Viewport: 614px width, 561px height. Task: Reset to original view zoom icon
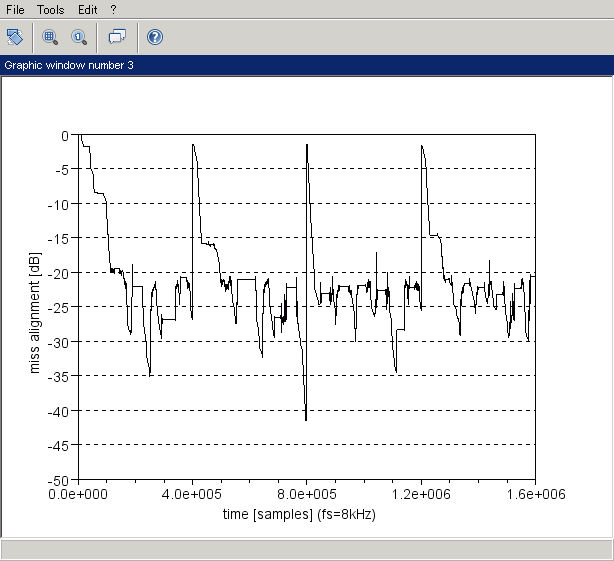pos(79,37)
